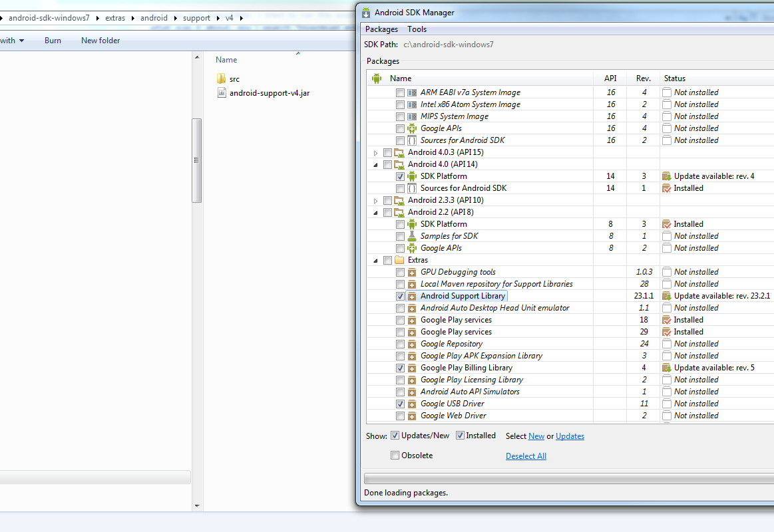Viewport: 774px width, 532px height.
Task: Open the Packages menu in SDK Manager
Action: [x=381, y=29]
